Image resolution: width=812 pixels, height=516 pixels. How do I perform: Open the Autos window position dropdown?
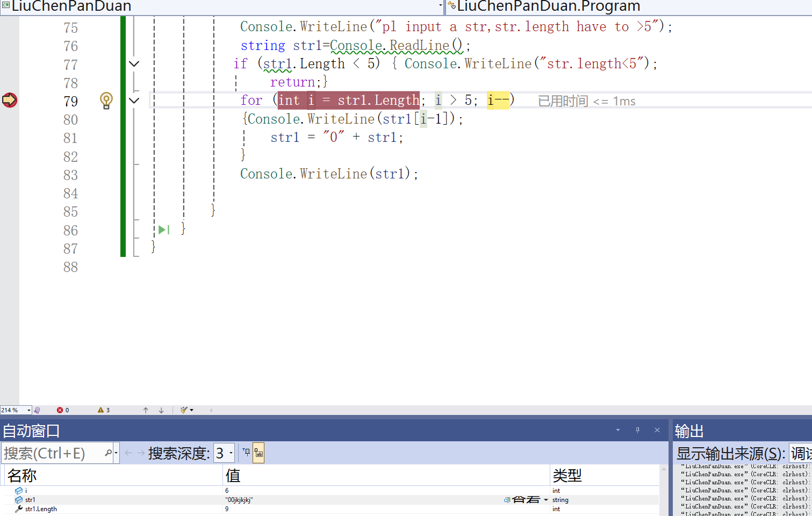618,430
